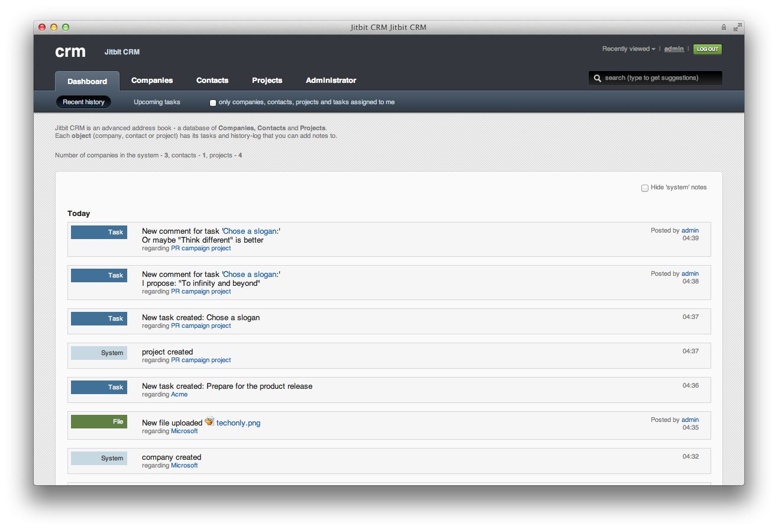This screenshot has height=532, width=778.
Task: Click Task label of product release entry
Action: [x=99, y=388]
